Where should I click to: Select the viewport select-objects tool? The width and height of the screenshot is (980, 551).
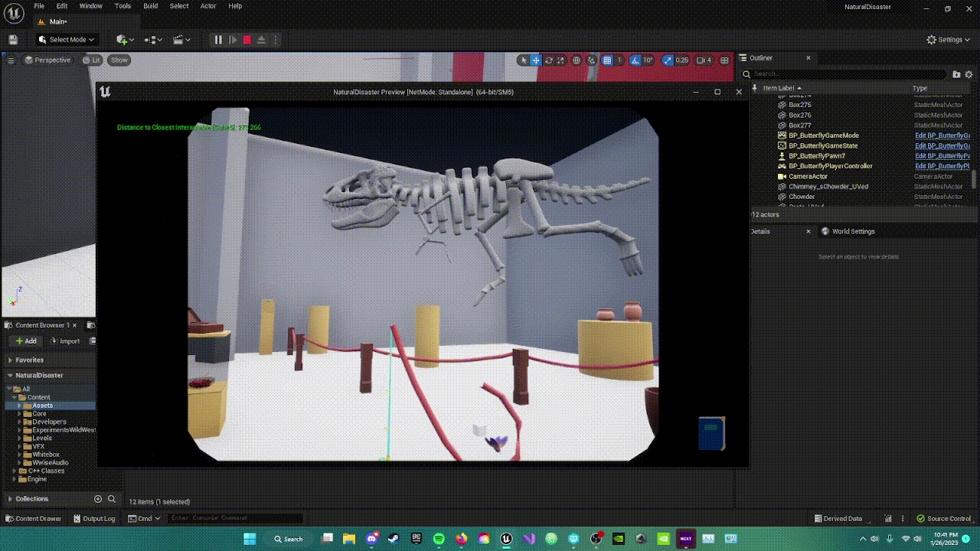[x=524, y=60]
